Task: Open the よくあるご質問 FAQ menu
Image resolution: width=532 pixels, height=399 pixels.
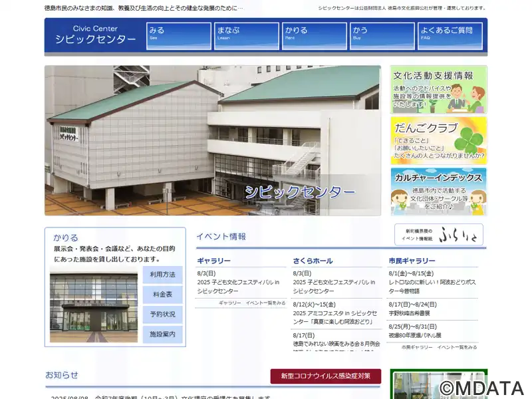Action: point(450,36)
